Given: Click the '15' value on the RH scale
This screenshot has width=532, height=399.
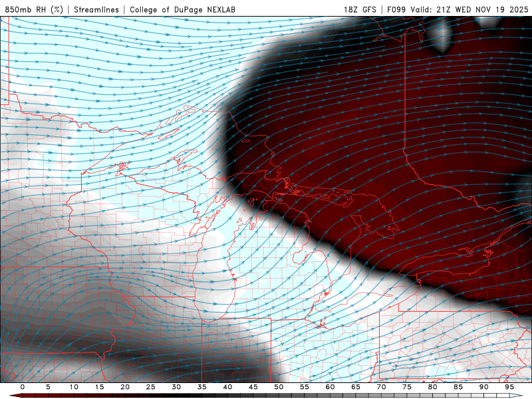Looking at the screenshot, I should coord(99,387).
